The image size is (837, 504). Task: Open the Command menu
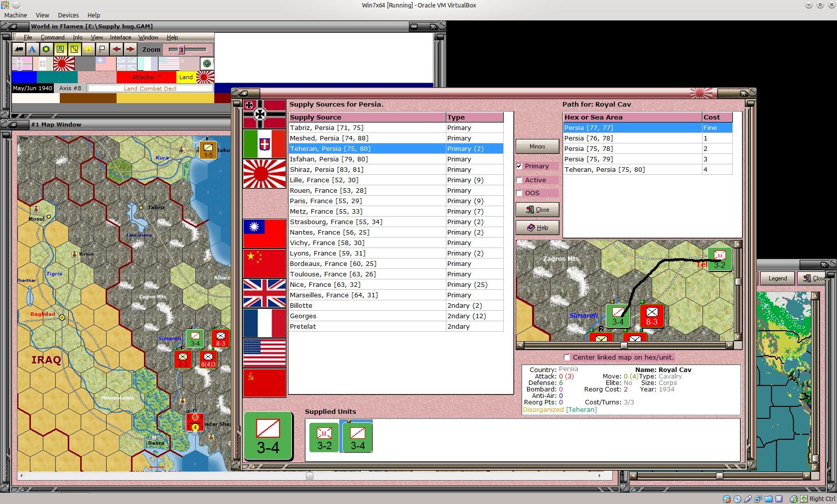point(53,37)
